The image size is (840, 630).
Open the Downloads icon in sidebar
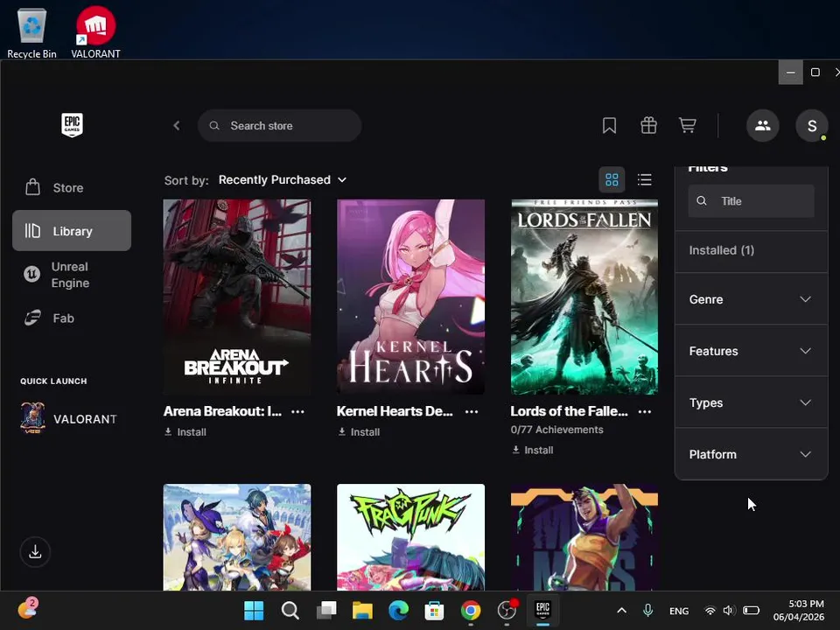pyautogui.click(x=35, y=552)
